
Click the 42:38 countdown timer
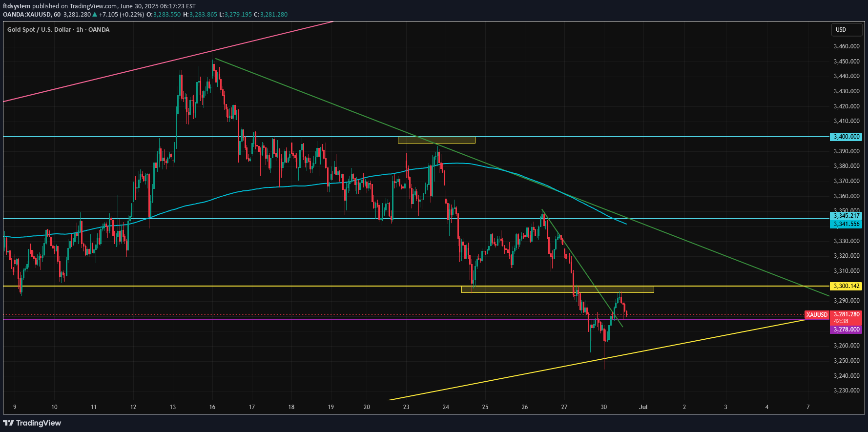coord(841,321)
